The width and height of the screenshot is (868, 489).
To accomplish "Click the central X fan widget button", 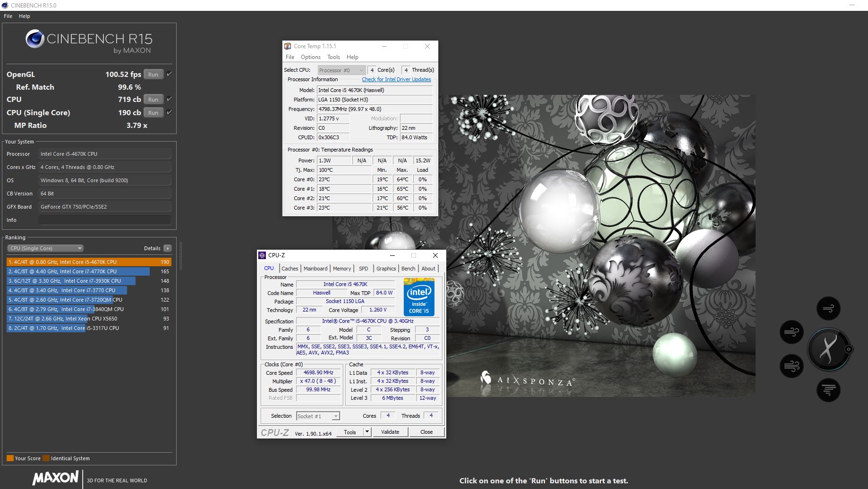I will click(827, 350).
